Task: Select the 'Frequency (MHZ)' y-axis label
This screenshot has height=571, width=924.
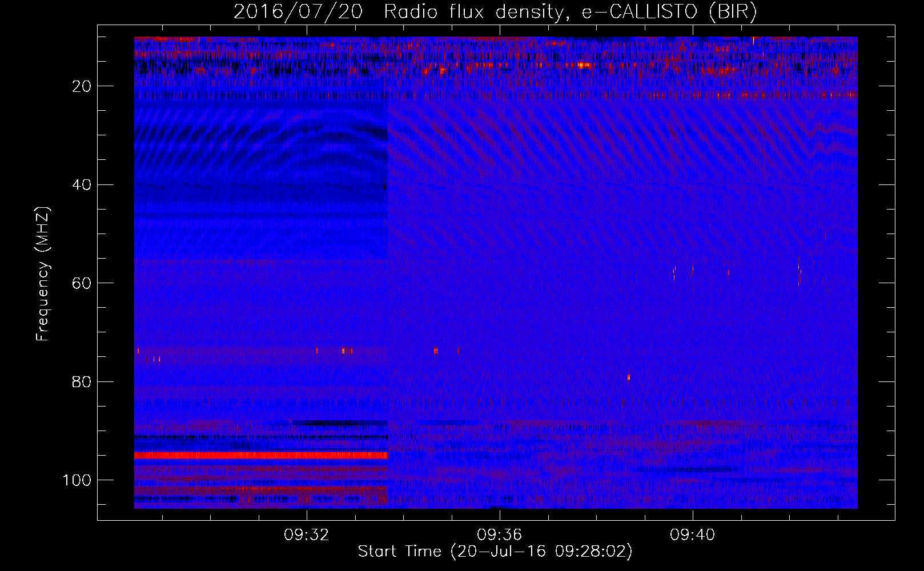Action: 43,274
